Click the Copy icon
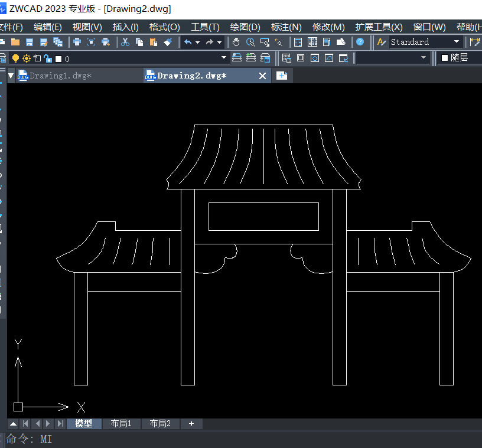Screen dimensions: 482x448 (139, 42)
